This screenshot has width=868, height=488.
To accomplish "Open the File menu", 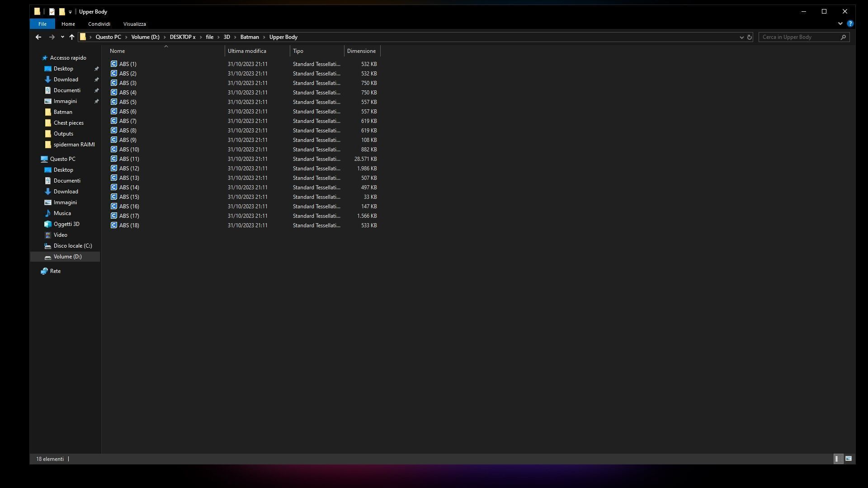I will click(x=42, y=24).
